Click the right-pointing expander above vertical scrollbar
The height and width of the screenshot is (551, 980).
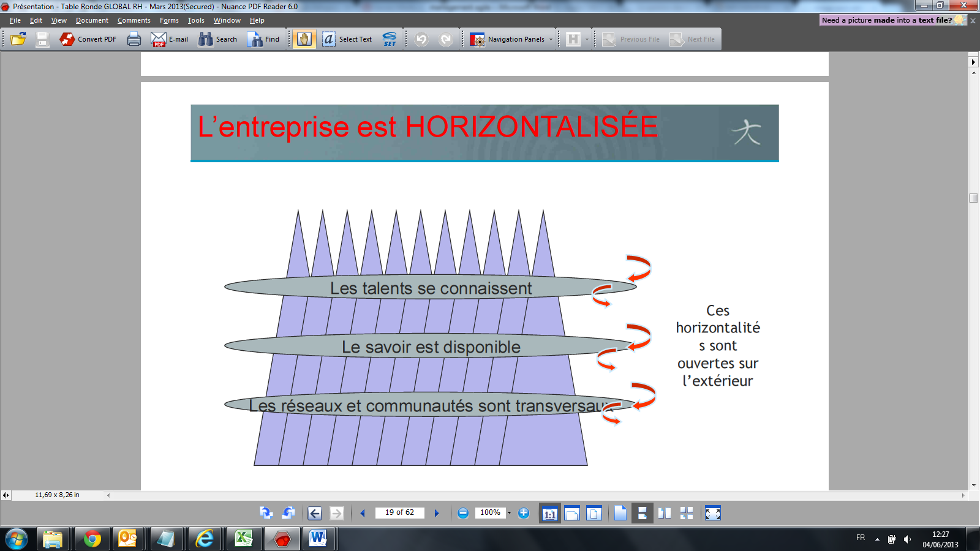[974, 62]
